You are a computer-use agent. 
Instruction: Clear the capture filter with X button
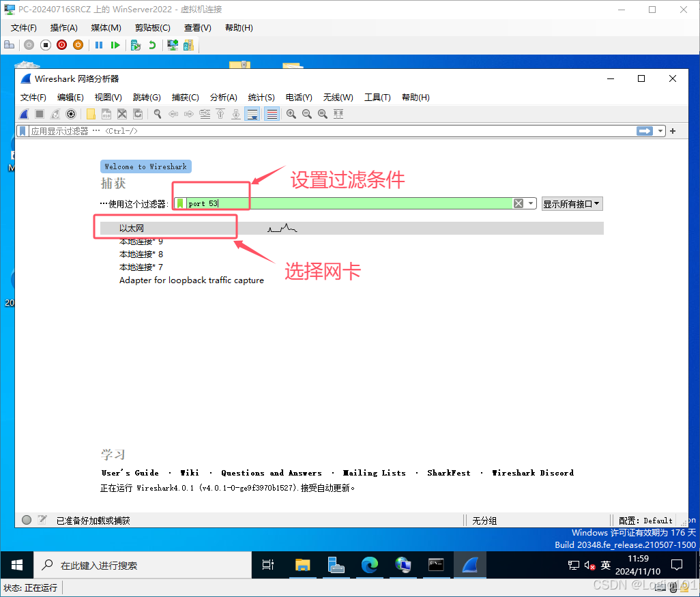519,203
